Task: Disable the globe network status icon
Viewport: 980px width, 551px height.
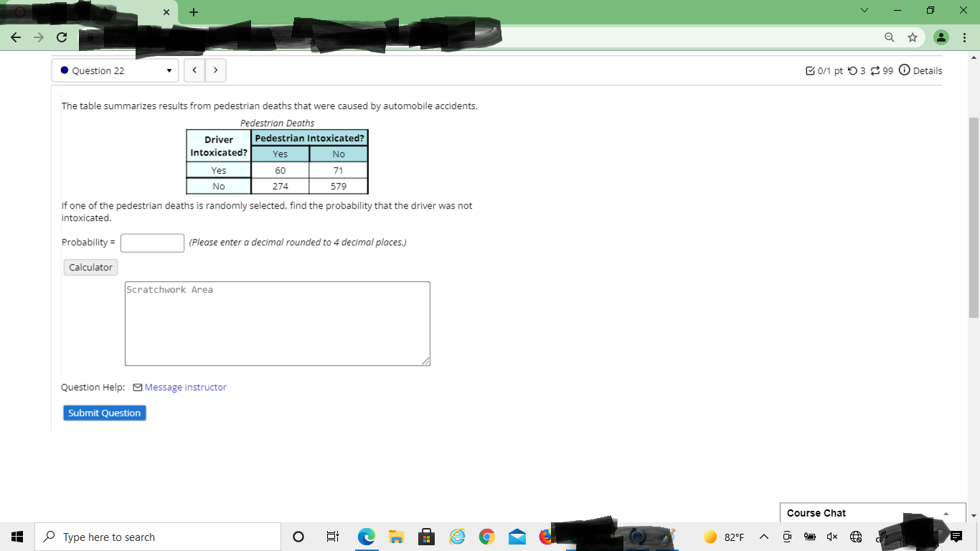Action: 856,536
